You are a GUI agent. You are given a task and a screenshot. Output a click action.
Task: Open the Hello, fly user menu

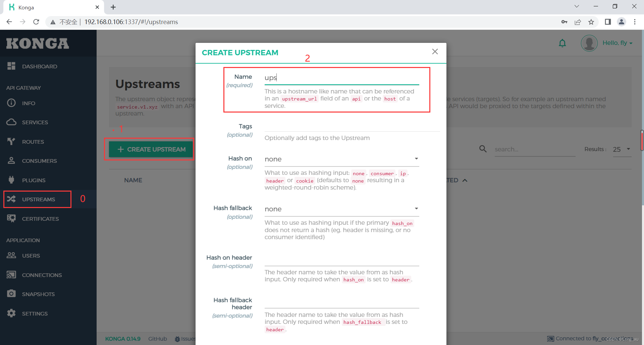pyautogui.click(x=617, y=43)
